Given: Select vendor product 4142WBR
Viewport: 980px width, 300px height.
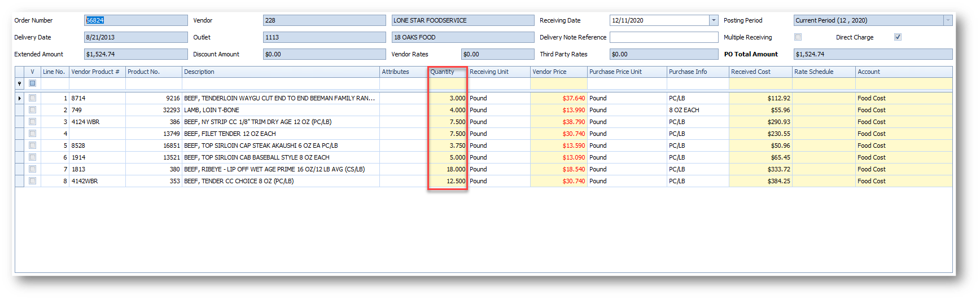Looking at the screenshot, I should [97, 181].
